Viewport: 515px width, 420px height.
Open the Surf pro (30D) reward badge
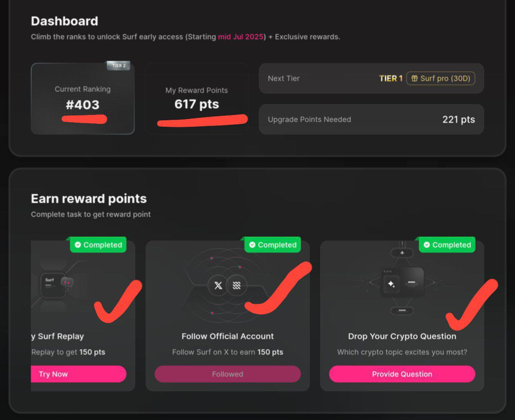click(x=441, y=79)
